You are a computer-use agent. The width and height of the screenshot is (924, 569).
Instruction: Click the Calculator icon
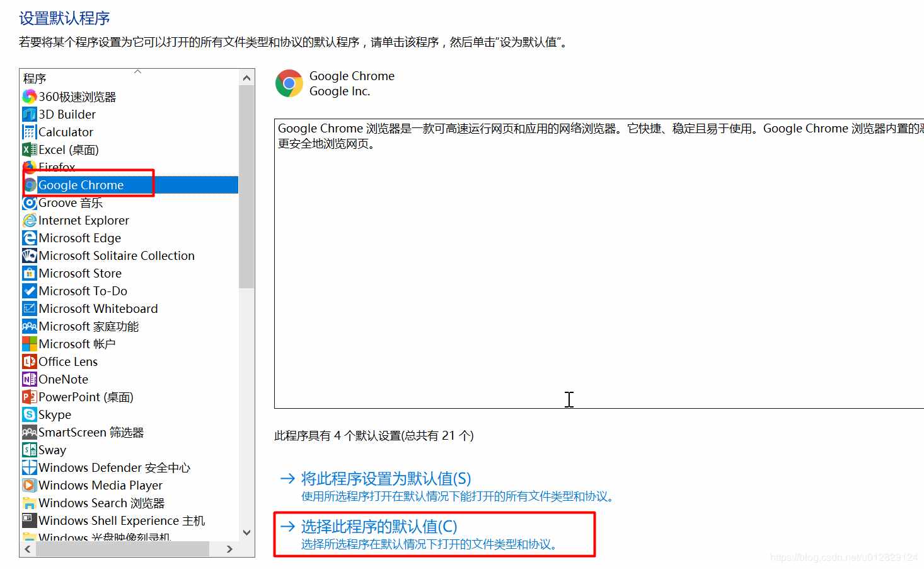click(x=29, y=132)
